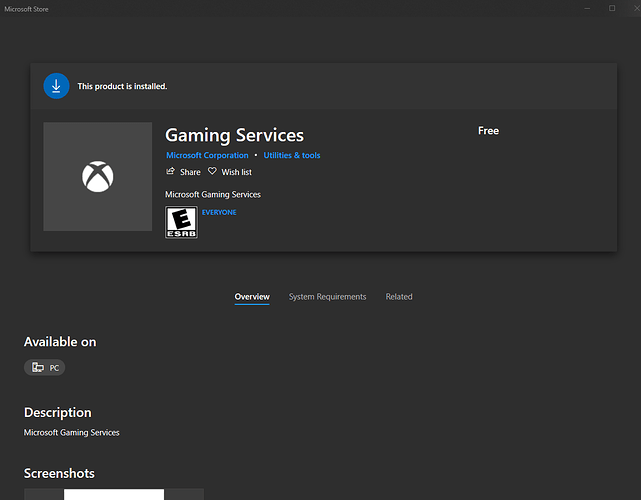Click the PC device badge under Available on
This screenshot has height=500, width=641.
point(45,368)
